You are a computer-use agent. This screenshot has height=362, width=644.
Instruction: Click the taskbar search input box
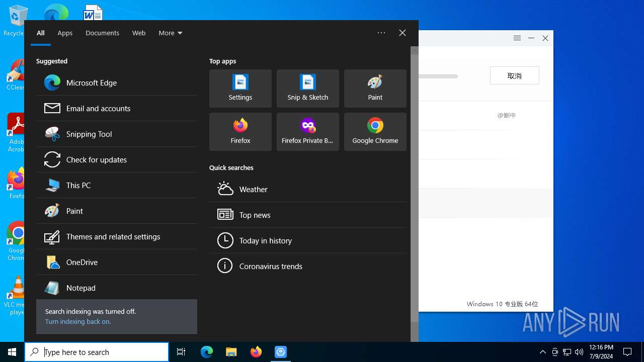coord(97,352)
